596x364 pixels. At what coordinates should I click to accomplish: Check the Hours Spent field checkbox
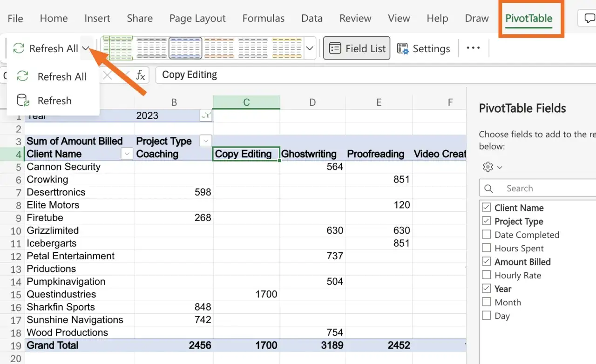click(x=487, y=248)
